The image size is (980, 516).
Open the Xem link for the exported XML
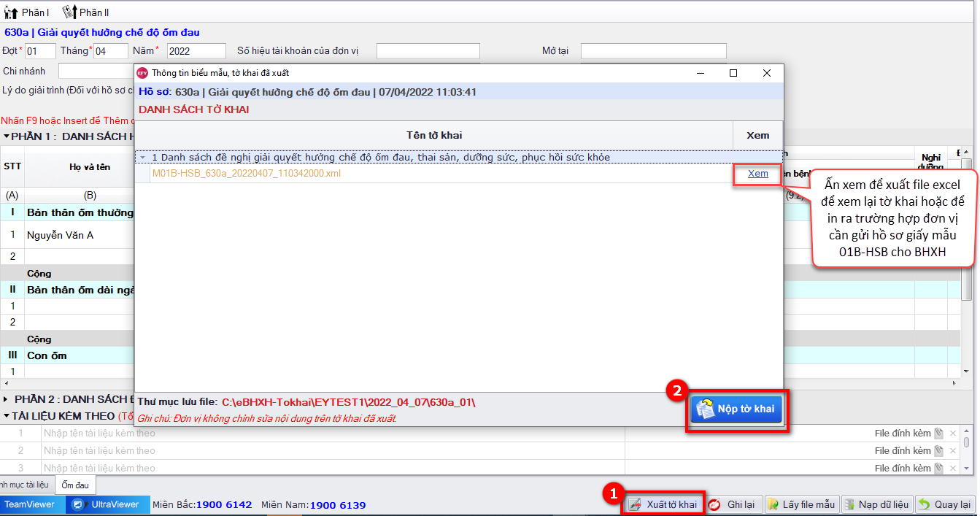click(758, 174)
